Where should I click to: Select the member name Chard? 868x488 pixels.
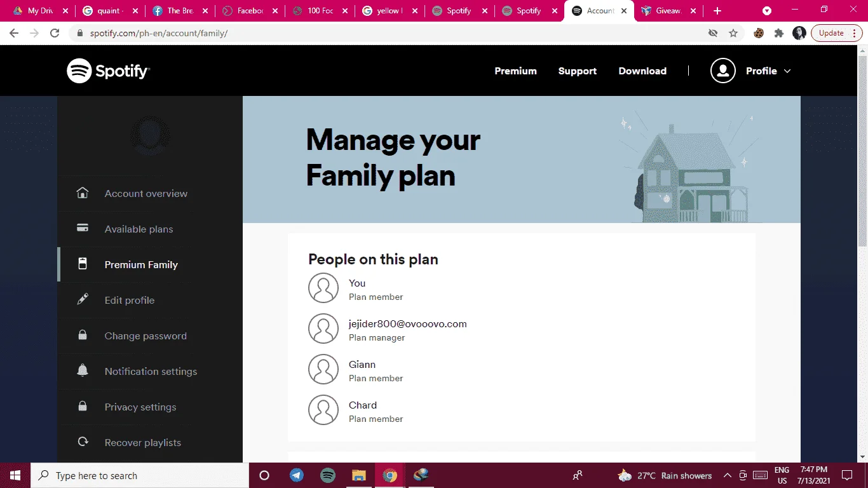click(x=363, y=405)
